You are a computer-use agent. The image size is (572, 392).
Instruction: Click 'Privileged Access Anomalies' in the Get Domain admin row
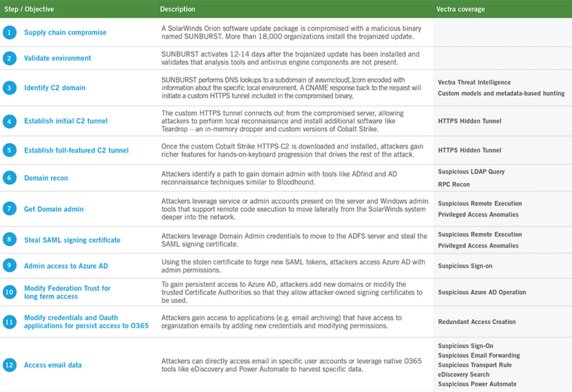click(478, 215)
